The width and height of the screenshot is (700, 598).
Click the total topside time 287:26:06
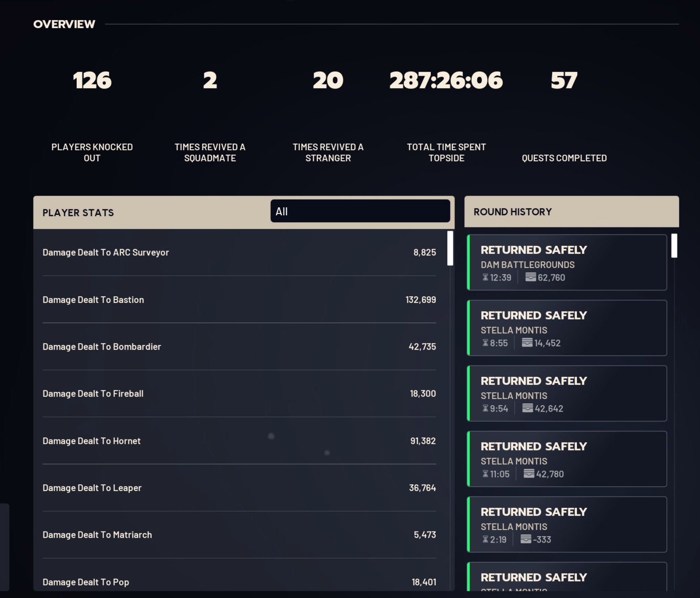[x=446, y=80]
